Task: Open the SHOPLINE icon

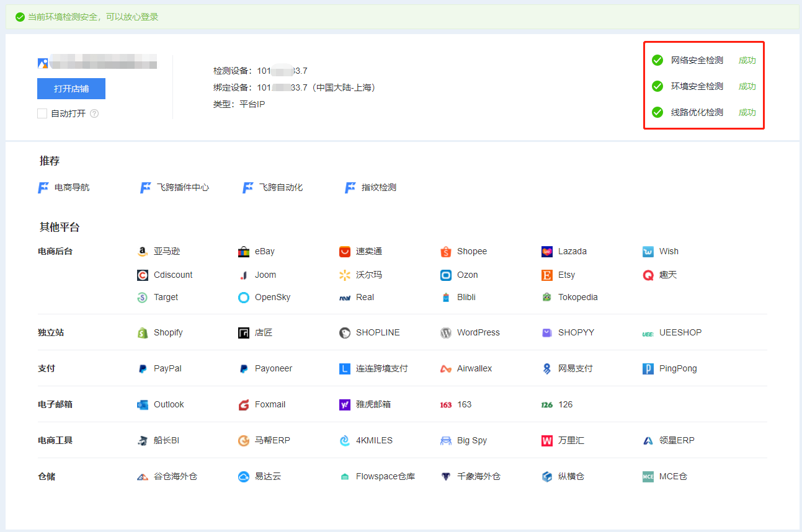Action: (x=345, y=332)
